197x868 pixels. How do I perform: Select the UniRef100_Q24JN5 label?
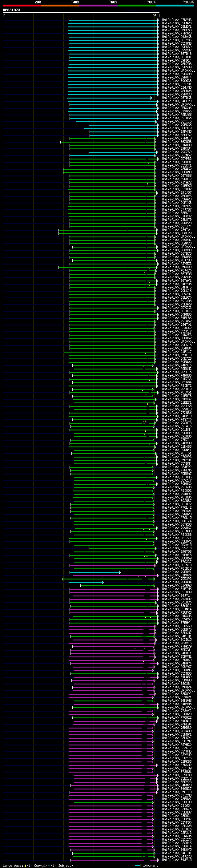coord(177,88)
